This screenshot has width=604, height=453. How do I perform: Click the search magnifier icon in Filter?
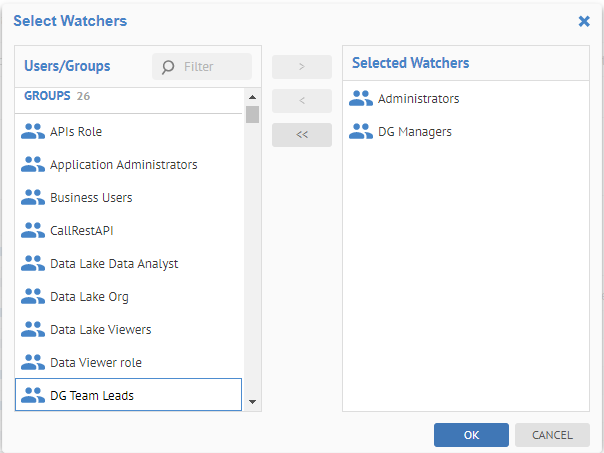[x=169, y=67]
